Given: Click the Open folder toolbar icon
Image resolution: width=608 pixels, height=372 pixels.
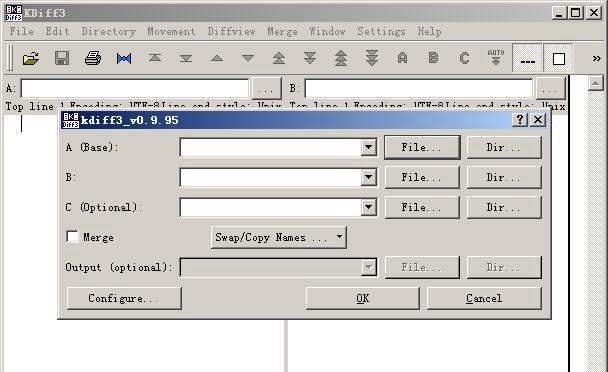Looking at the screenshot, I should (x=31, y=59).
